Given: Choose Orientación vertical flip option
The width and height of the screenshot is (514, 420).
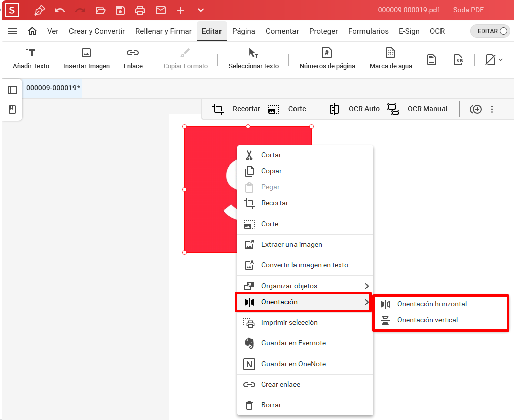Looking at the screenshot, I should 440,320.
